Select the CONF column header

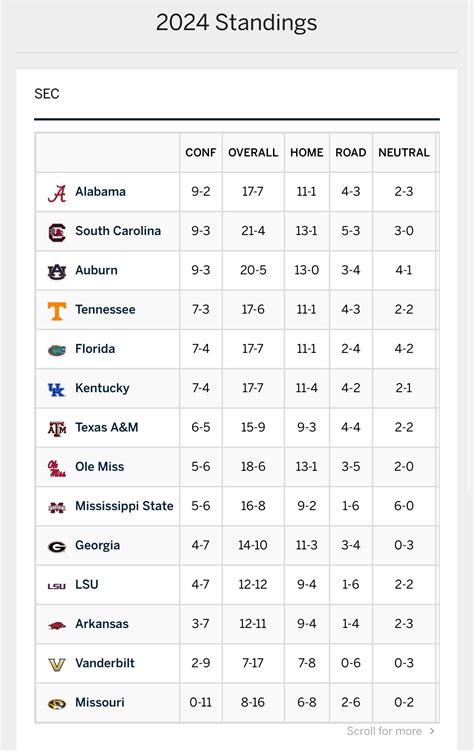coord(201,152)
